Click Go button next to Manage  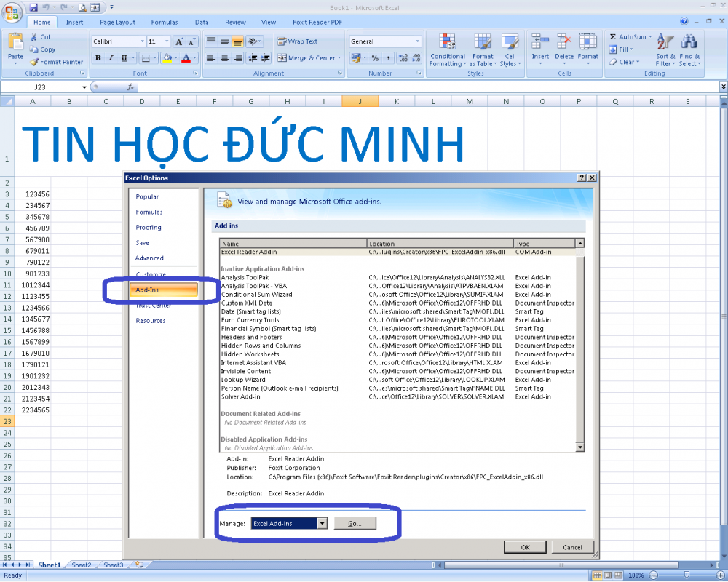coord(355,524)
